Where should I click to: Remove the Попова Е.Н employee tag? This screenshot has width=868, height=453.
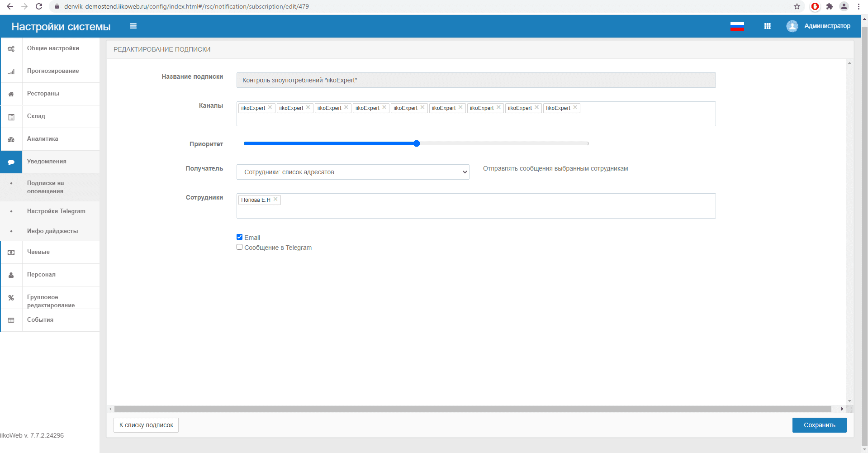tap(275, 199)
